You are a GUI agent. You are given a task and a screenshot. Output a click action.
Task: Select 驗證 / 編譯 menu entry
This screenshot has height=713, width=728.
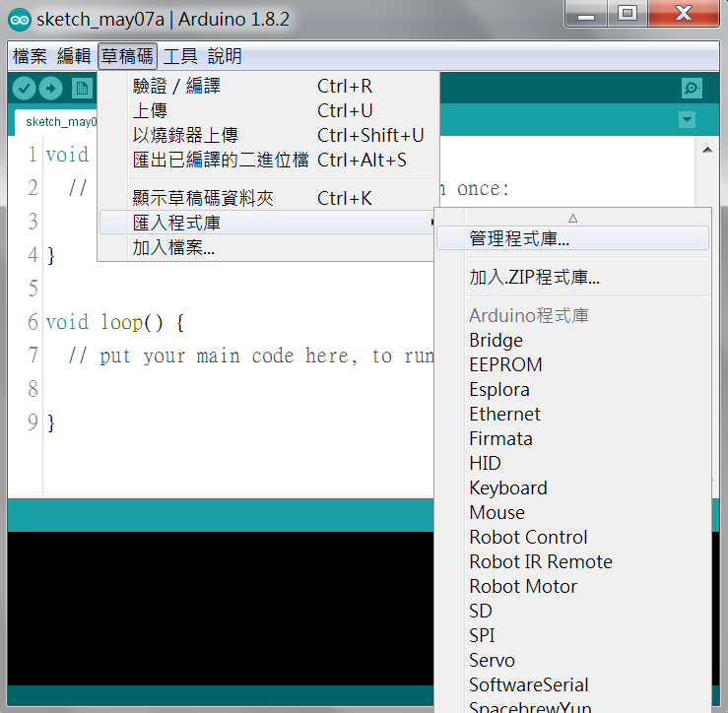click(x=268, y=87)
